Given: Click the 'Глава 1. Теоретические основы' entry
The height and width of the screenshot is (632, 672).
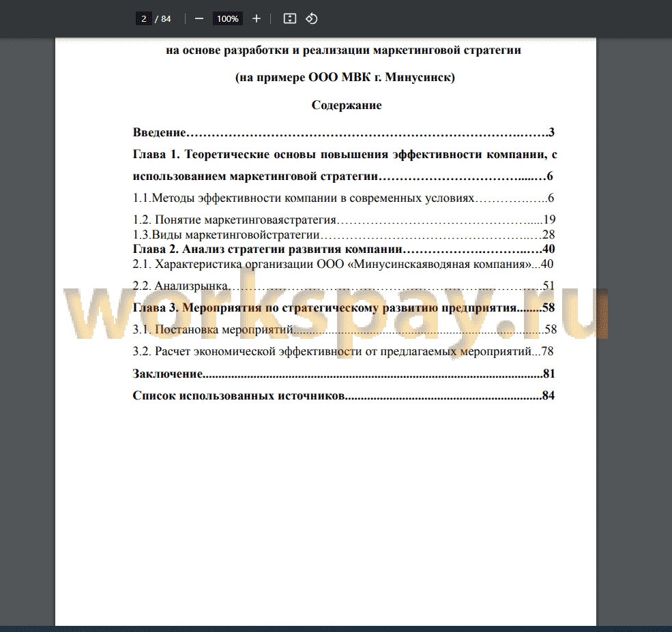Looking at the screenshot, I should tap(345, 154).
